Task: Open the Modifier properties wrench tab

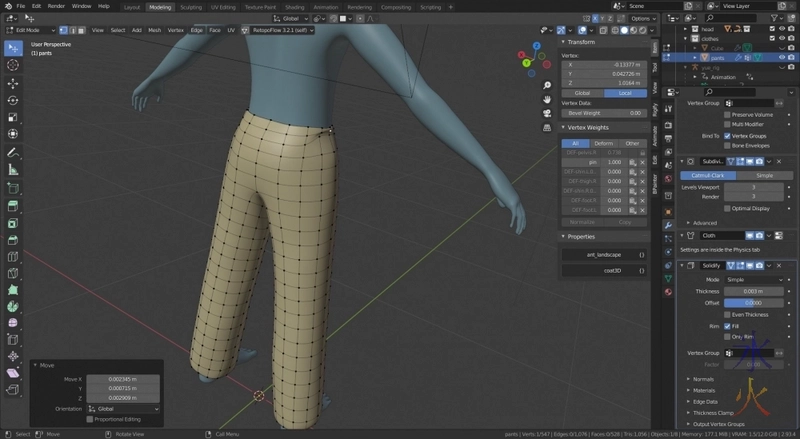Action: point(668,225)
